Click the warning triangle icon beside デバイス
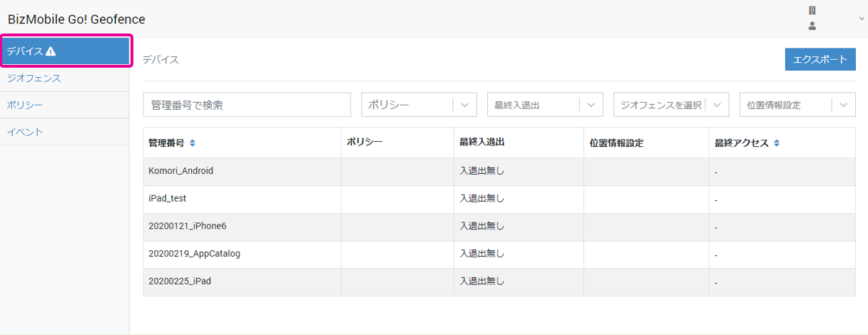Viewport: 868px width, 335px height. (51, 51)
